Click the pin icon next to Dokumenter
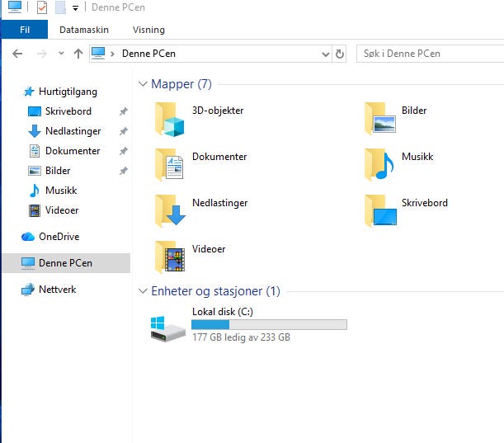This screenshot has width=504, height=443. 124,151
